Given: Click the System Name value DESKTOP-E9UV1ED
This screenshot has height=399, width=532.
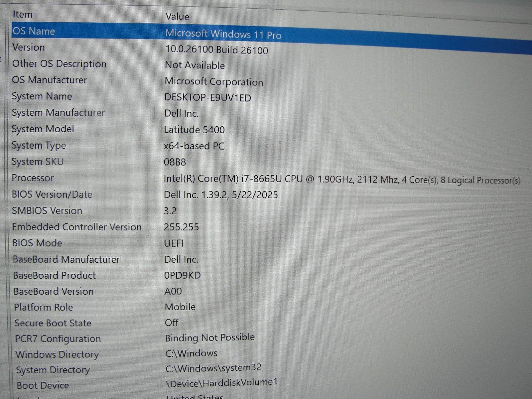Looking at the screenshot, I should click(208, 98).
